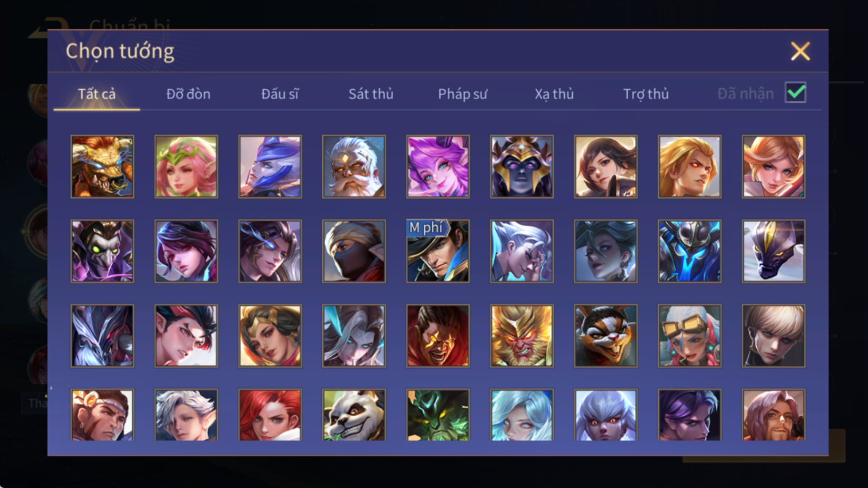Filter by the Xạ thủ tab

554,94
